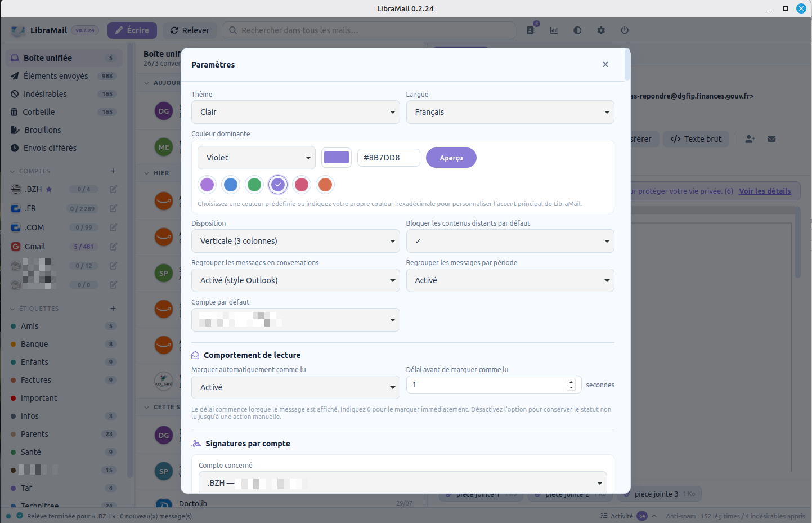
Task: Edit the .COM account with its pencil icon
Action: click(x=113, y=227)
